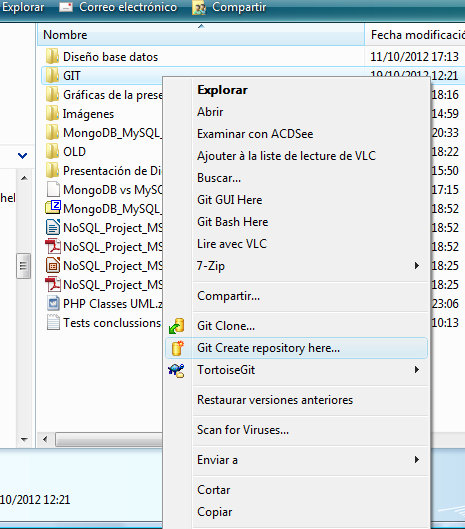
Task: Click left pane scrollbar up arrow
Action: coord(24,178)
